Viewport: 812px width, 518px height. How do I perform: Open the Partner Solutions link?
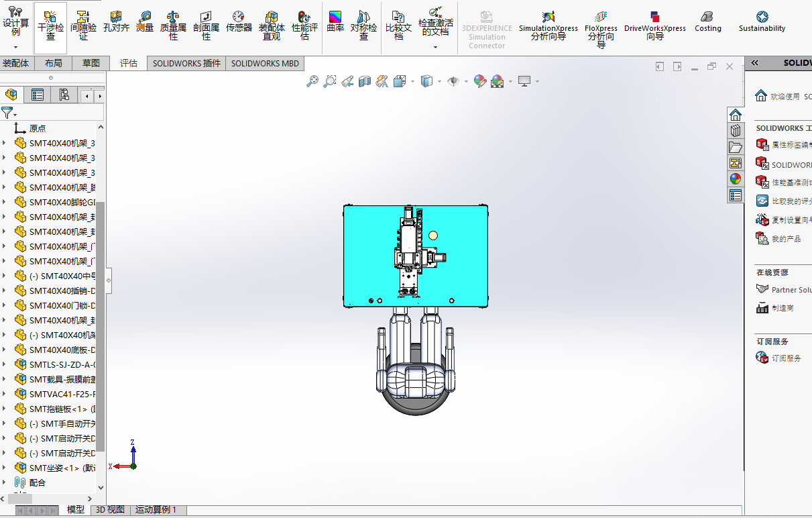pyautogui.click(x=784, y=289)
